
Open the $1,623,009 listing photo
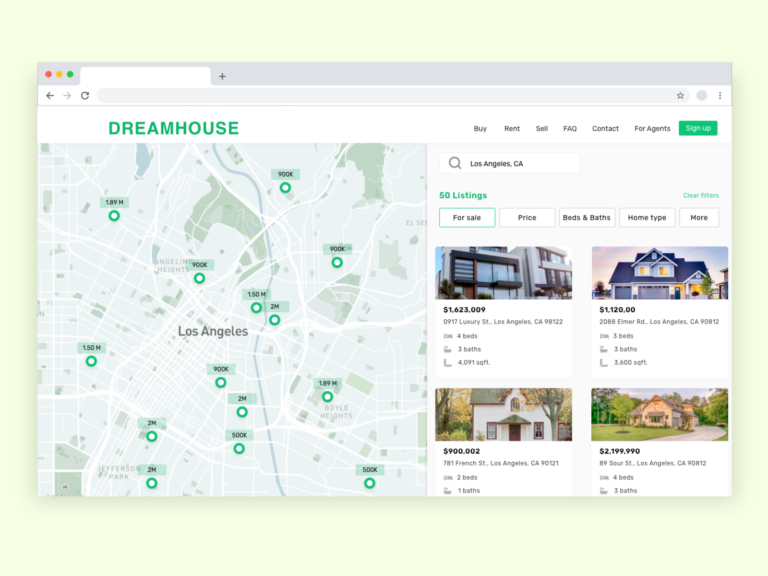click(x=503, y=273)
